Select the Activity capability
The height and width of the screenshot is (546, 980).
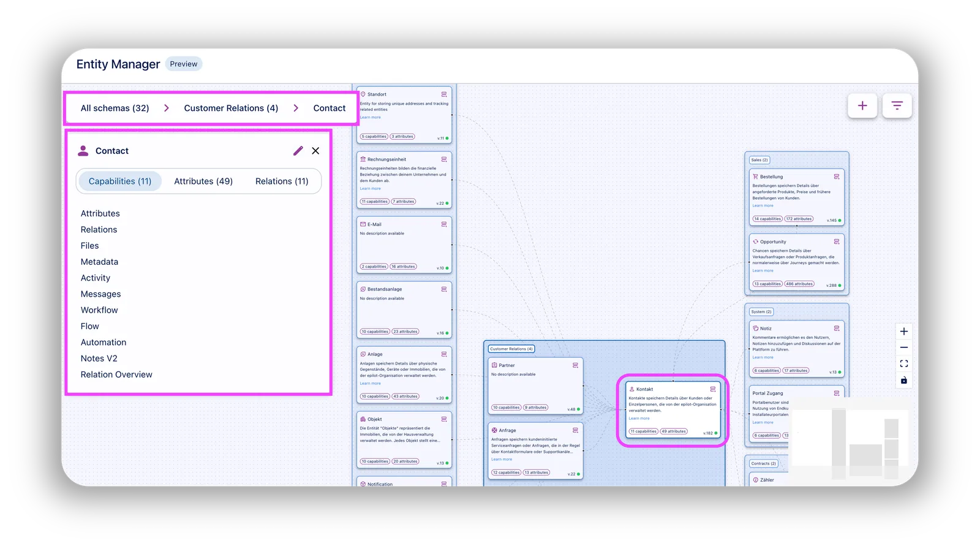[96, 278]
